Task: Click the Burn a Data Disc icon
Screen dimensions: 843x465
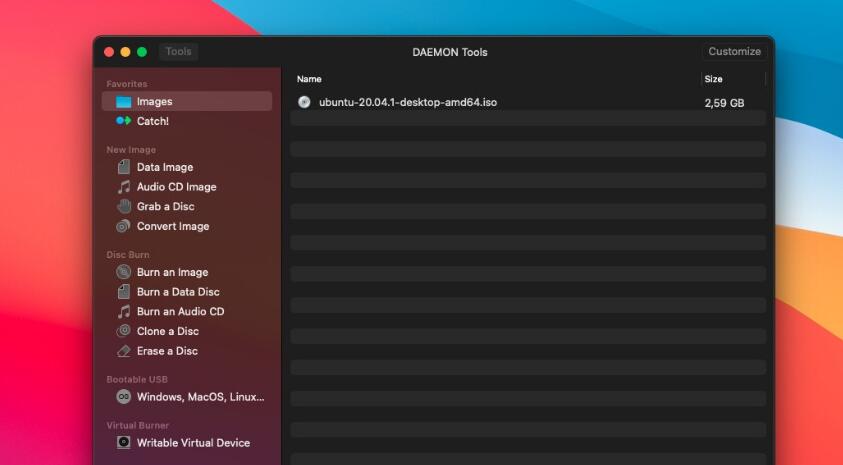Action: 124,292
